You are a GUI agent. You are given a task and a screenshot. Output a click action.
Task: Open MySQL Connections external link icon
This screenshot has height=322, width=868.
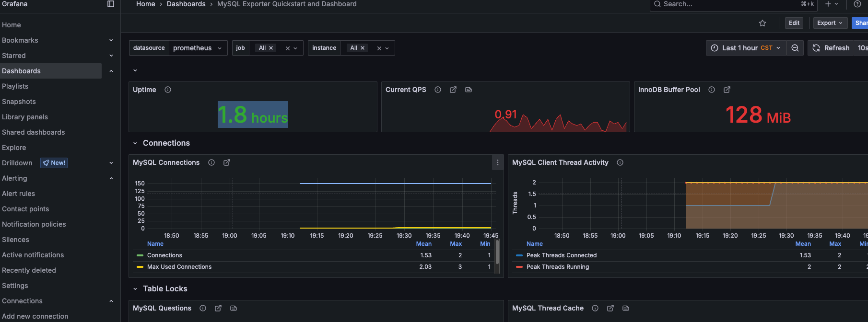[227, 162]
